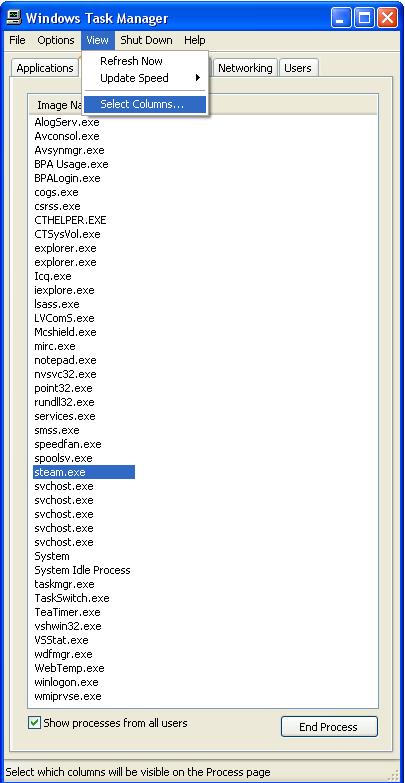Select the nvsvc32.exe process

tap(65, 374)
